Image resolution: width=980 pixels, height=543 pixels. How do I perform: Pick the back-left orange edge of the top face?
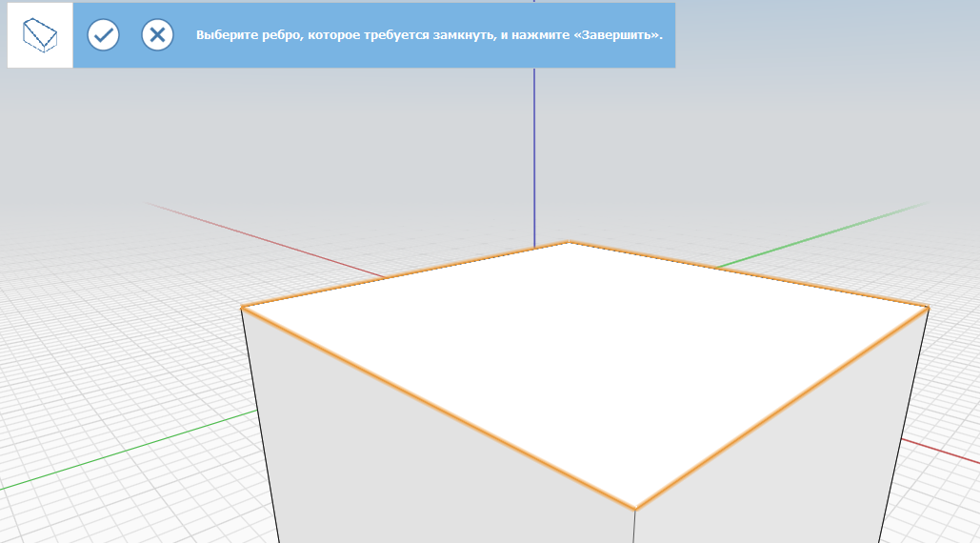coord(405,274)
